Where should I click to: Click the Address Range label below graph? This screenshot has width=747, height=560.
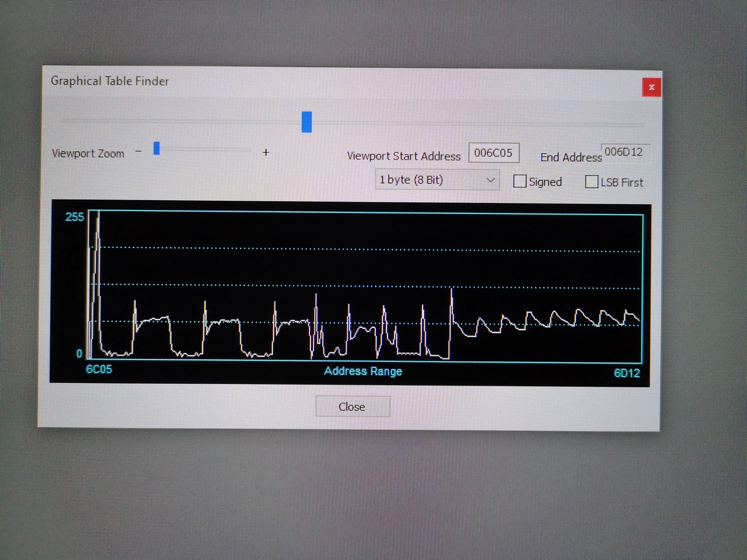[x=363, y=371]
